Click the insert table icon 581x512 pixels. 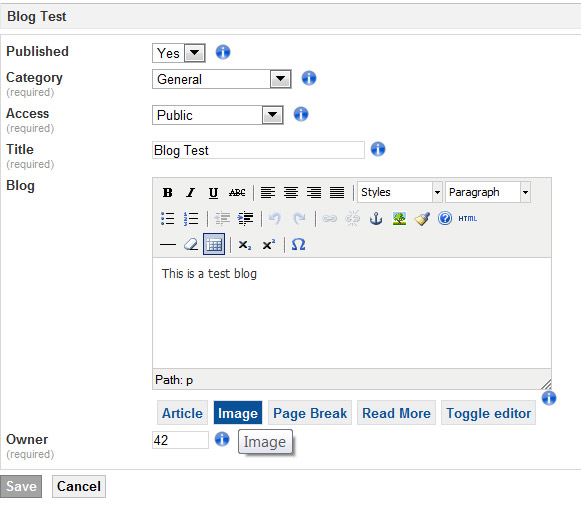pyautogui.click(x=214, y=245)
